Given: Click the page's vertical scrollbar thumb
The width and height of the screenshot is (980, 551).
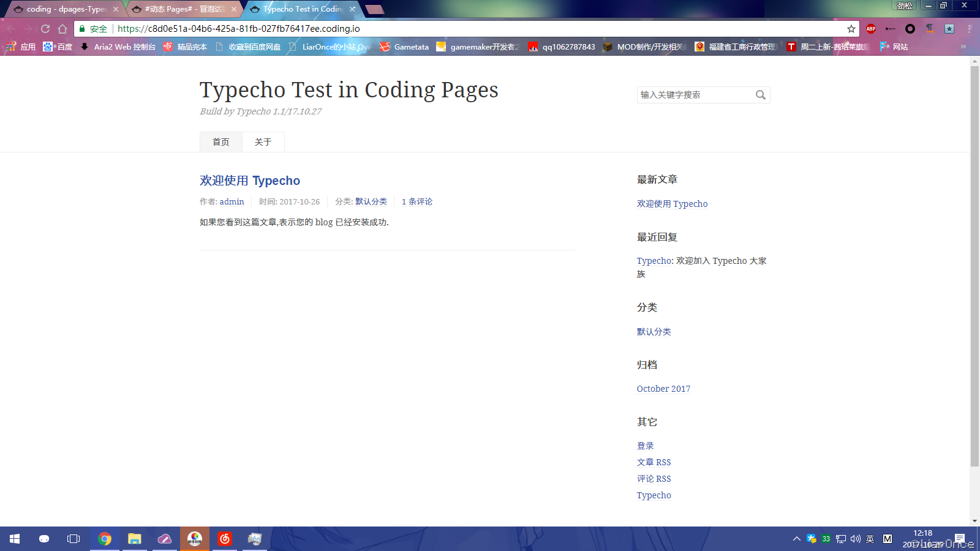Looking at the screenshot, I should coord(974,266).
